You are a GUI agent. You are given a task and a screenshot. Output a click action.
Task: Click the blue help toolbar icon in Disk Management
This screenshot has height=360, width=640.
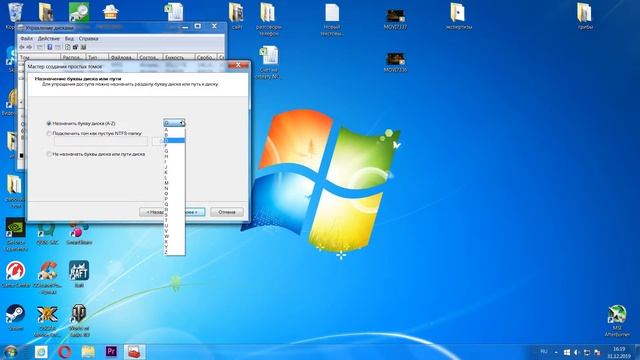point(49,47)
